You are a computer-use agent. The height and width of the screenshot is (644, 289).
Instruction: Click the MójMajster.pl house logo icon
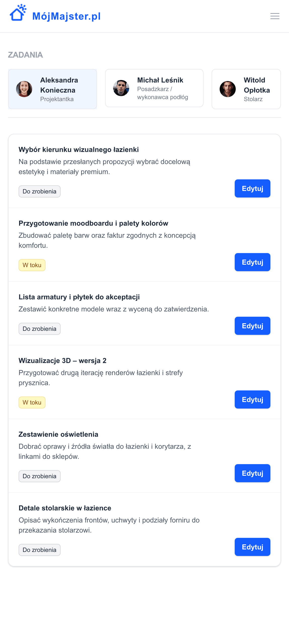pyautogui.click(x=18, y=13)
